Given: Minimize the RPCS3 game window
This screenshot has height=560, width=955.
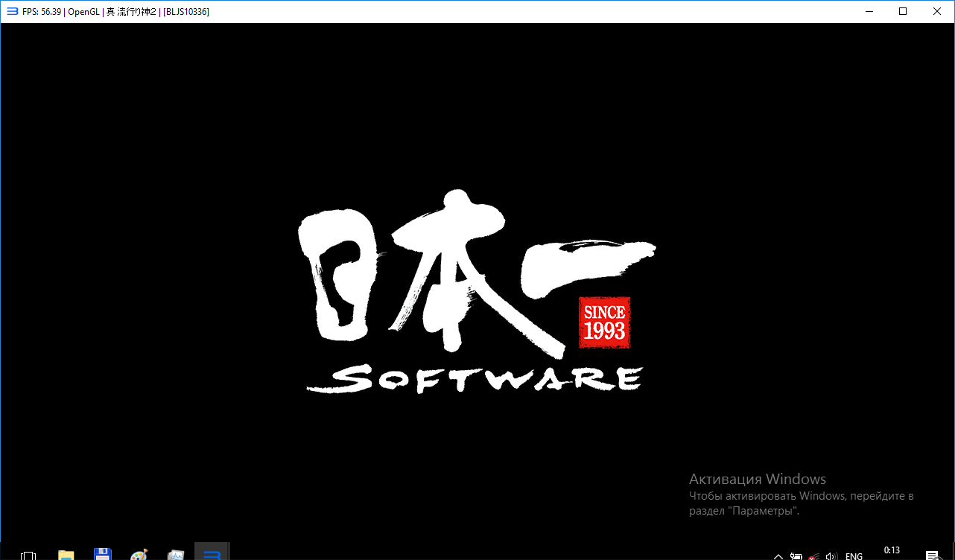Looking at the screenshot, I should pyautogui.click(x=869, y=11).
